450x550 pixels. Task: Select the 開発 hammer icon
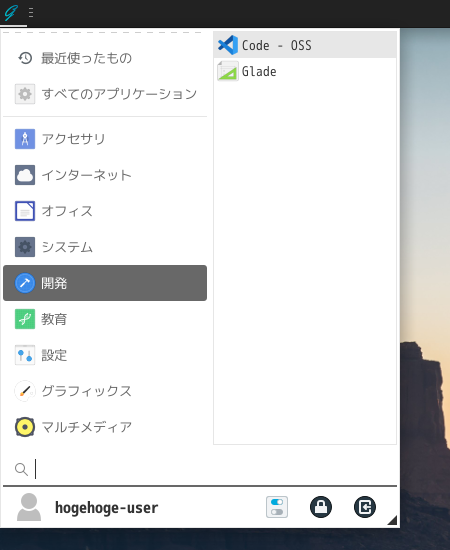pos(25,283)
